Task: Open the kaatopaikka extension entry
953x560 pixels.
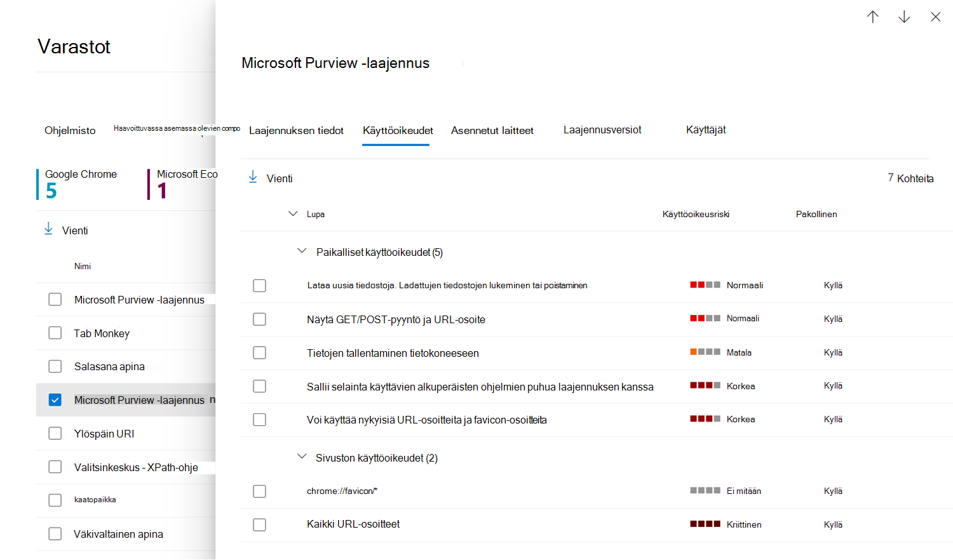Action: pyautogui.click(x=95, y=500)
